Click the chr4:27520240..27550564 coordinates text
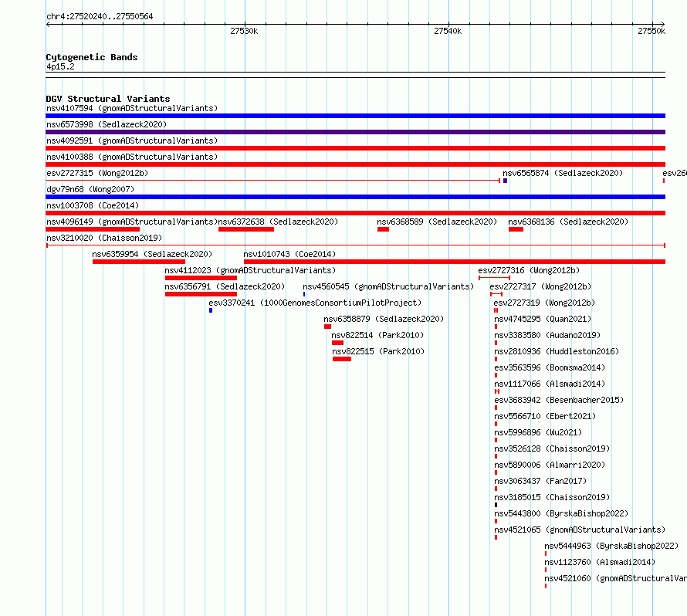Screen dimensions: 687x616 click(x=100, y=16)
